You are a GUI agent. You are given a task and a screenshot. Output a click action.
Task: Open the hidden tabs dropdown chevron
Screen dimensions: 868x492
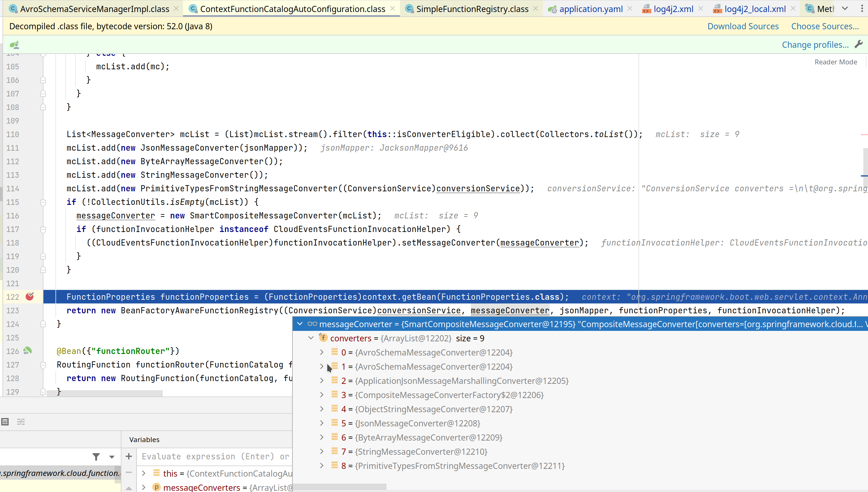pos(845,9)
